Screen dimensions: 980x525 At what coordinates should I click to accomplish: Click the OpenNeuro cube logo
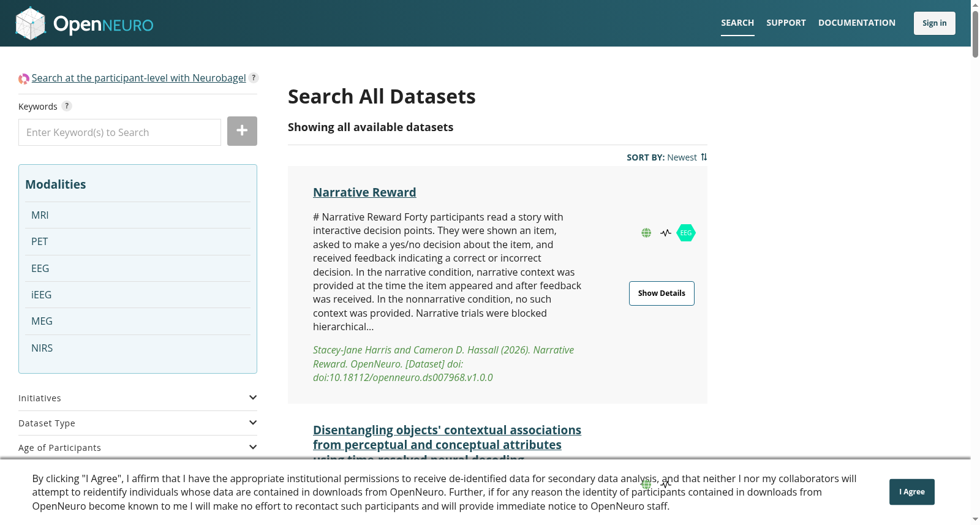coord(31,23)
